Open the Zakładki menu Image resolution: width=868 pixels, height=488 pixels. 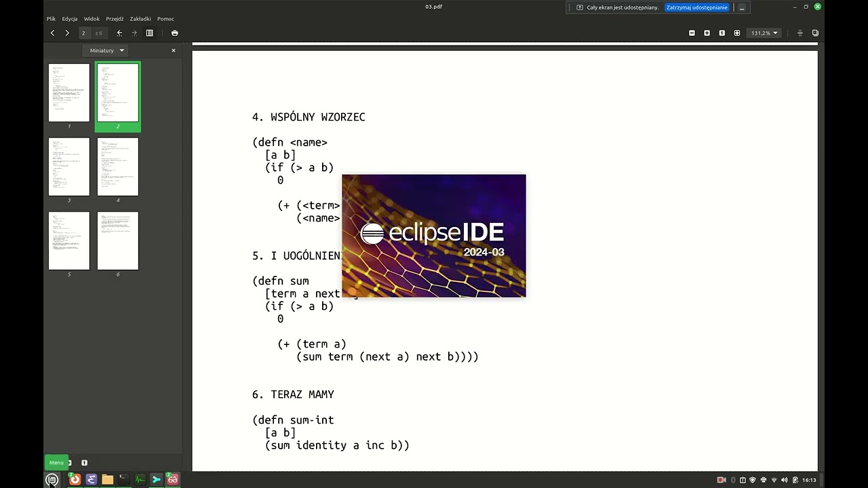click(140, 19)
